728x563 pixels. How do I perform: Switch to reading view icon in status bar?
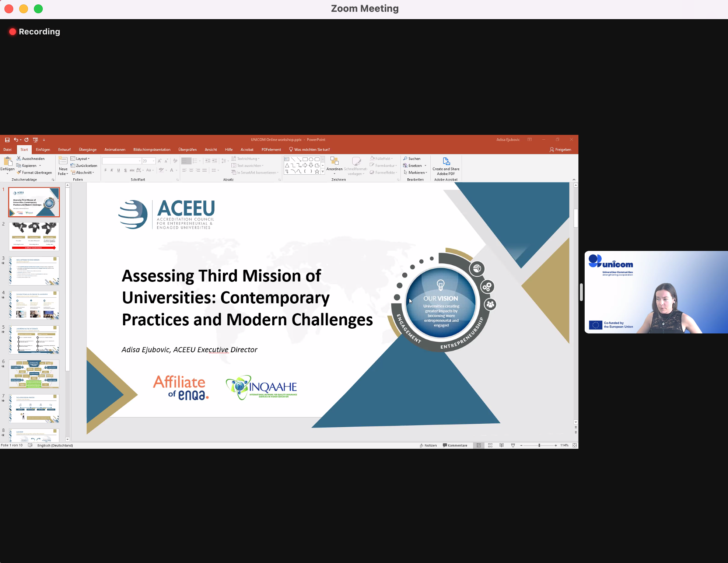click(501, 445)
